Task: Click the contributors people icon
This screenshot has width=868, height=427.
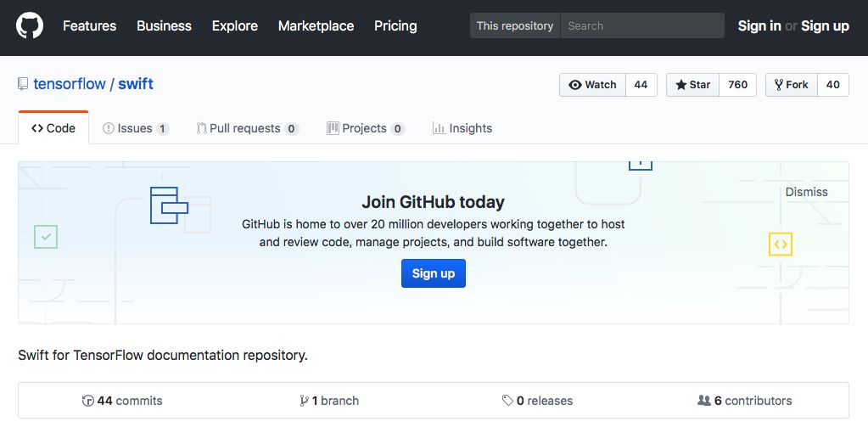Action: tap(703, 401)
